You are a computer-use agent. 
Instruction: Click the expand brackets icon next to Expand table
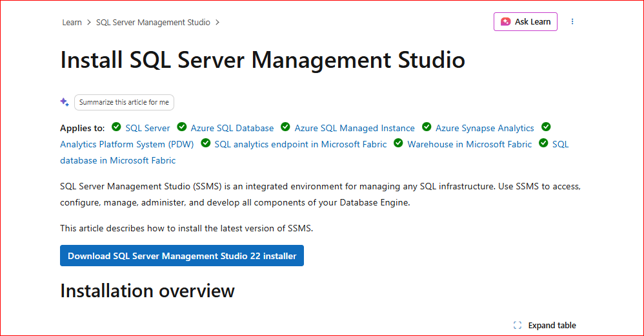click(518, 325)
